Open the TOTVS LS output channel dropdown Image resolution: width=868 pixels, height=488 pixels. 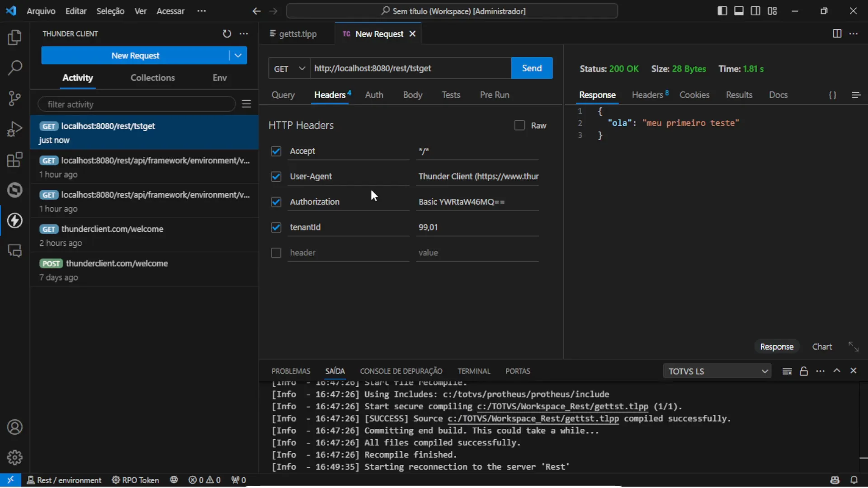coord(717,371)
